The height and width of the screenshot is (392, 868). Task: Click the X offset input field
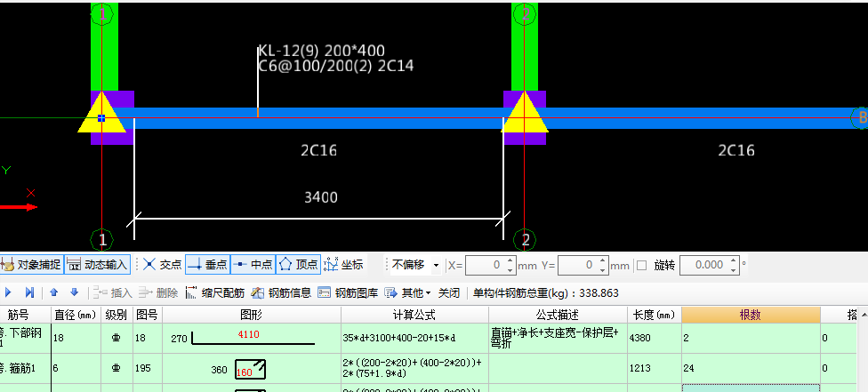[485, 265]
